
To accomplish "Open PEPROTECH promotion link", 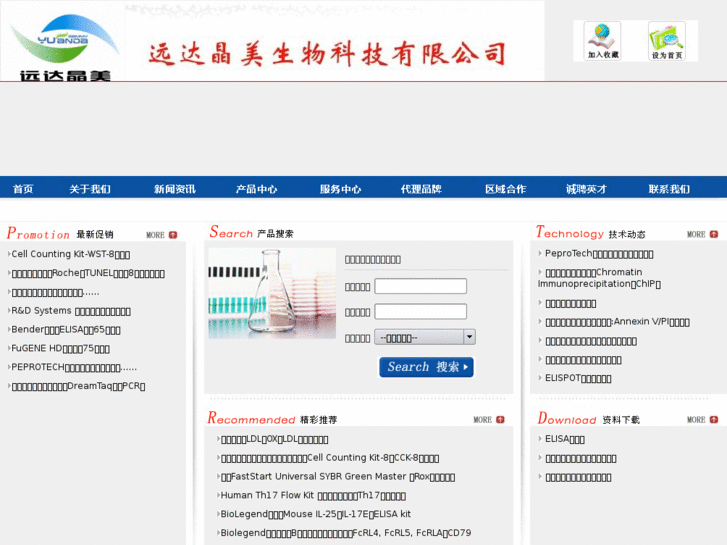I will pyautogui.click(x=74, y=367).
